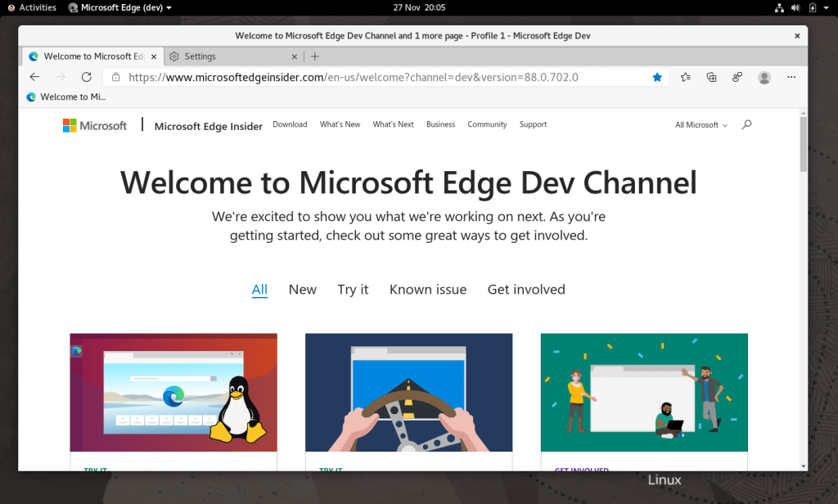Reload the current page

(86, 77)
